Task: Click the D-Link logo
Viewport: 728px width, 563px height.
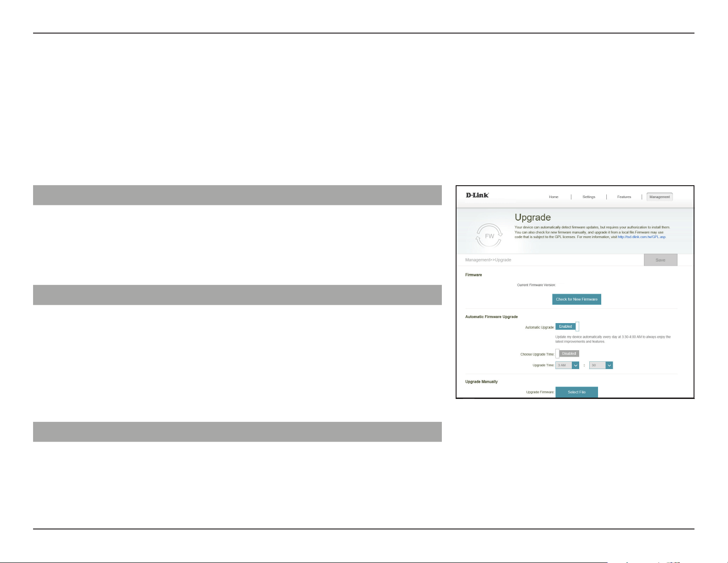Action: point(477,195)
